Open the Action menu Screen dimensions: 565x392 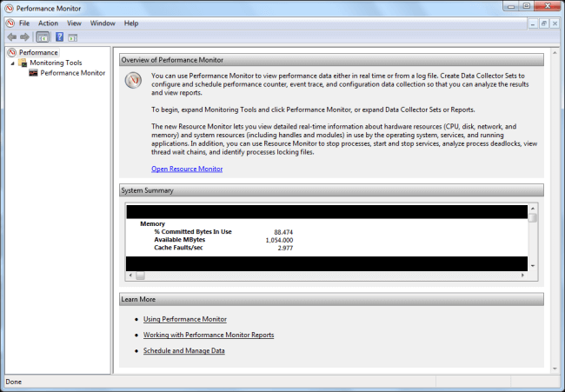pyautogui.click(x=48, y=23)
